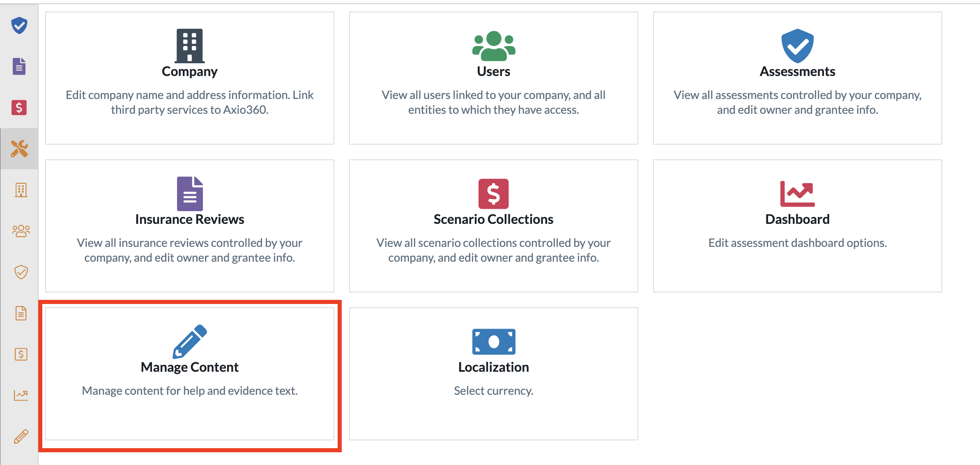
Task: Open the Assessments card
Action: (798, 78)
